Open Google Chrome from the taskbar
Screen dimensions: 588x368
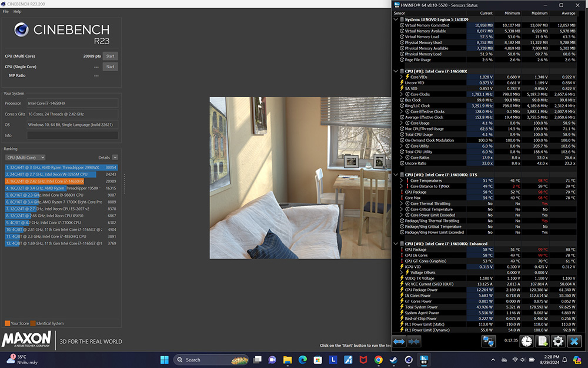click(x=378, y=360)
